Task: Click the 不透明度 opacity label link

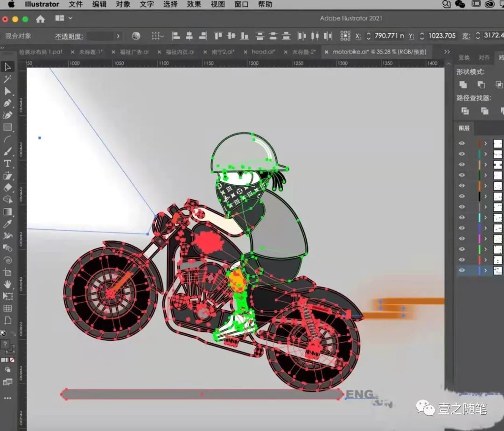Action: coord(69,36)
